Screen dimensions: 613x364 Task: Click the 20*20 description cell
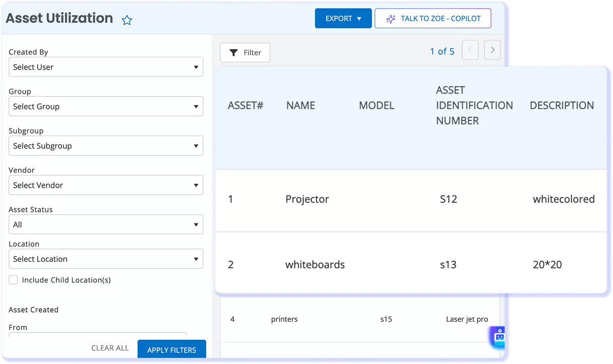click(547, 264)
